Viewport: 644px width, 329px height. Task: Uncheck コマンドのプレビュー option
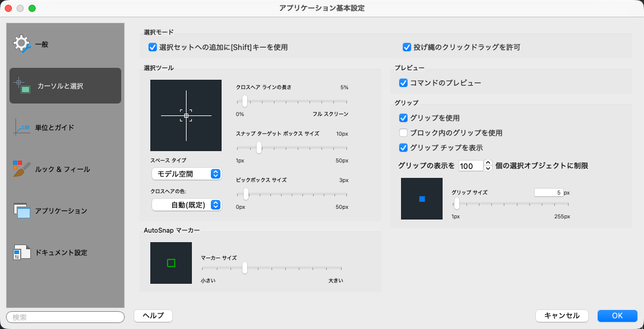point(403,83)
